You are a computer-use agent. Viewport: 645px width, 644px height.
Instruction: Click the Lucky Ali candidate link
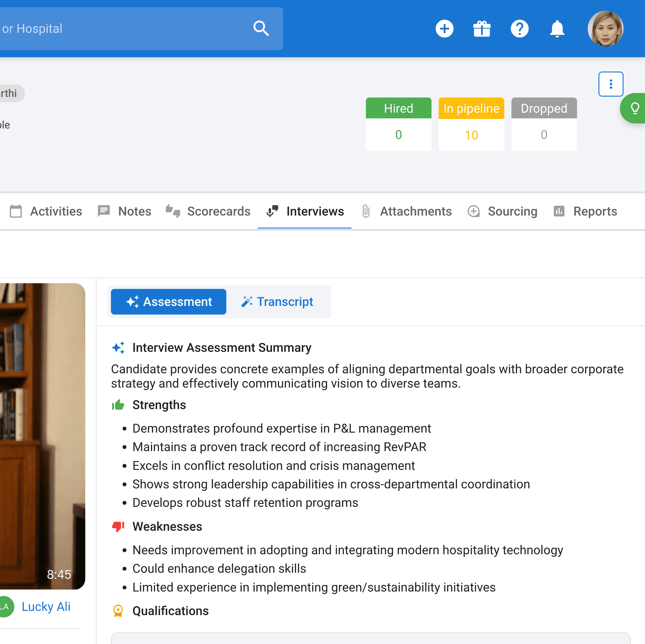click(x=46, y=607)
